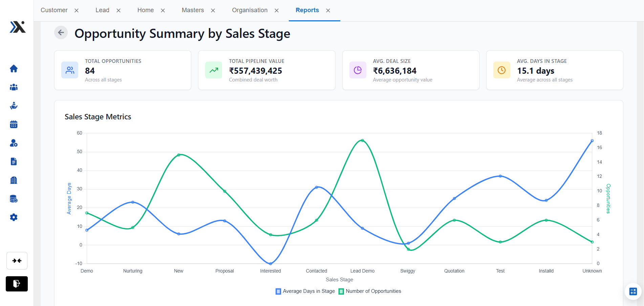Click the Lead Demo axis label
Viewport: 644px width, 306px height.
point(362,271)
